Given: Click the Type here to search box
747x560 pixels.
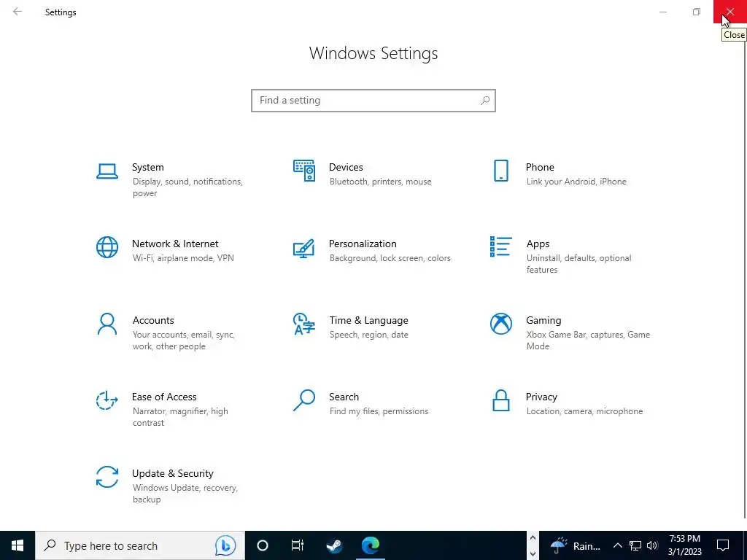Looking at the screenshot, I should [140, 545].
